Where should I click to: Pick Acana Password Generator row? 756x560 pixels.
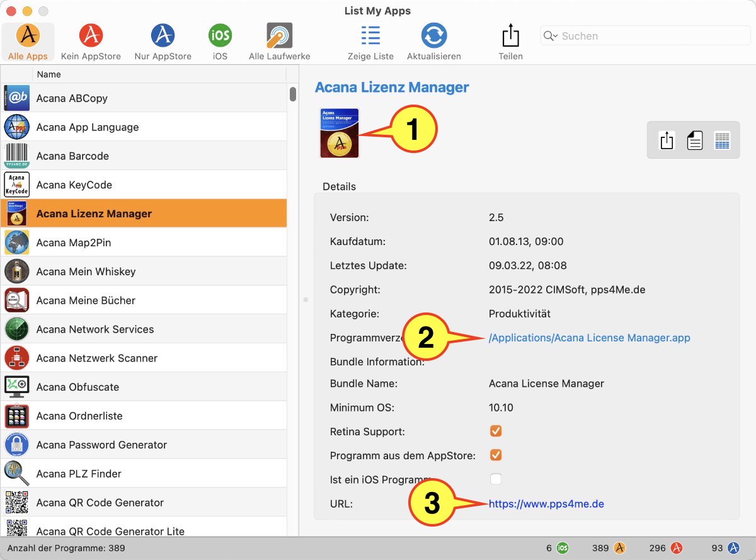click(x=101, y=445)
